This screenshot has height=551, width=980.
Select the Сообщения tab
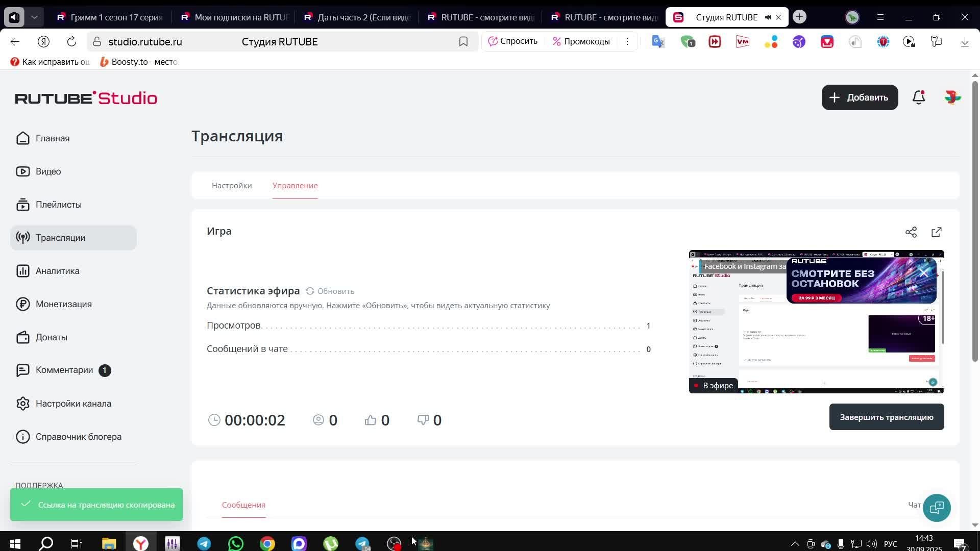(x=243, y=505)
